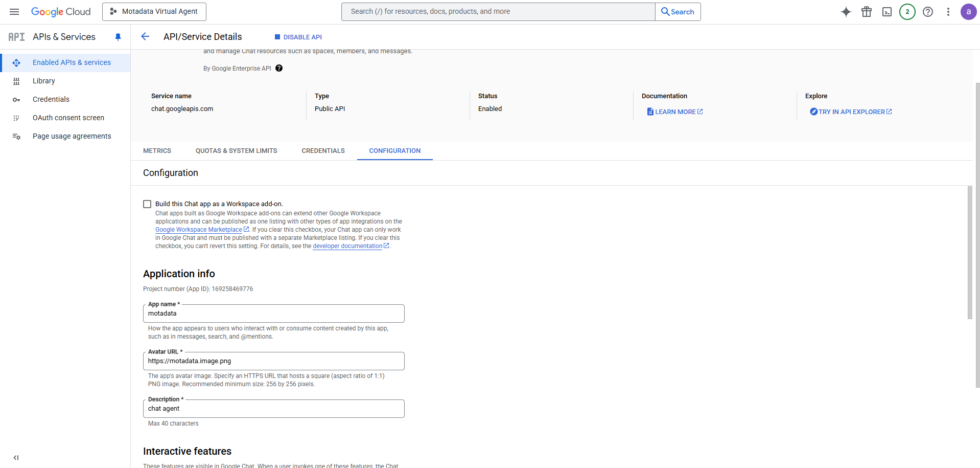The image size is (980, 468).
Task: Click the Avatar URL input field
Action: pos(273,361)
